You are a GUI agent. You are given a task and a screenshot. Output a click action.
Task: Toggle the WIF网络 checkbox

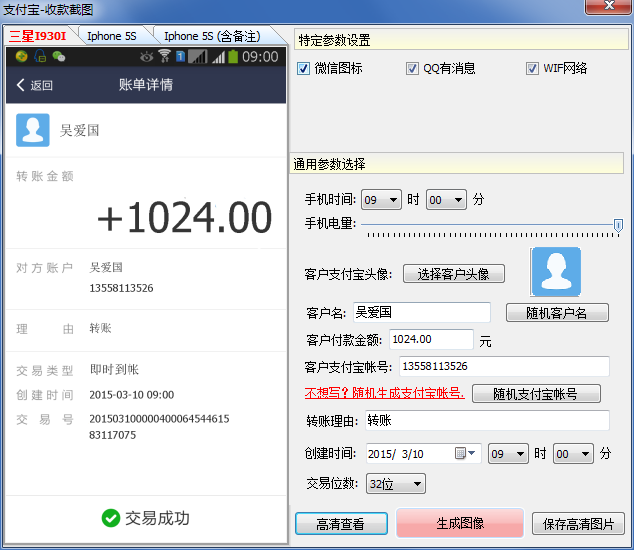click(x=532, y=68)
